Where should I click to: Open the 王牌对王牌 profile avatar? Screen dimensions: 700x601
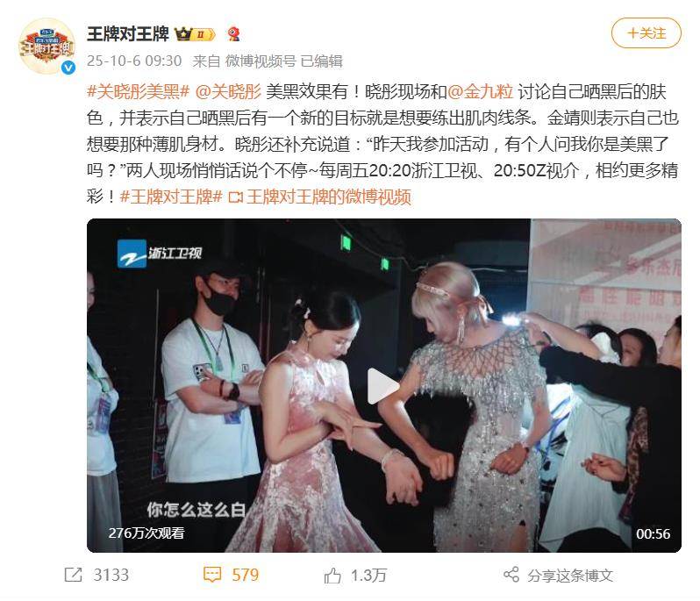(46, 46)
